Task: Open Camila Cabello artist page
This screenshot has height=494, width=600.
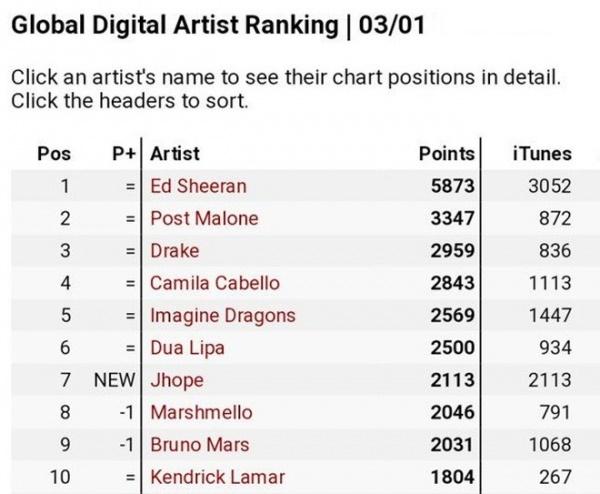Action: pos(215,283)
